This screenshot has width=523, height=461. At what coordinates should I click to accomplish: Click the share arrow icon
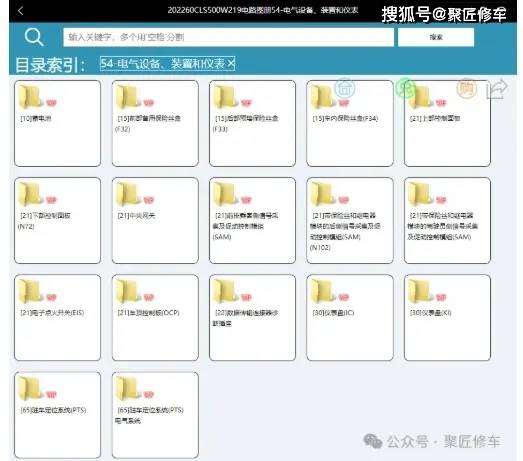497,89
